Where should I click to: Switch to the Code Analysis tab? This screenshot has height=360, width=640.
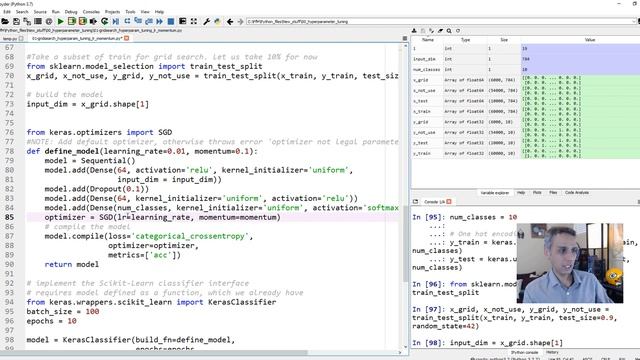point(577,193)
